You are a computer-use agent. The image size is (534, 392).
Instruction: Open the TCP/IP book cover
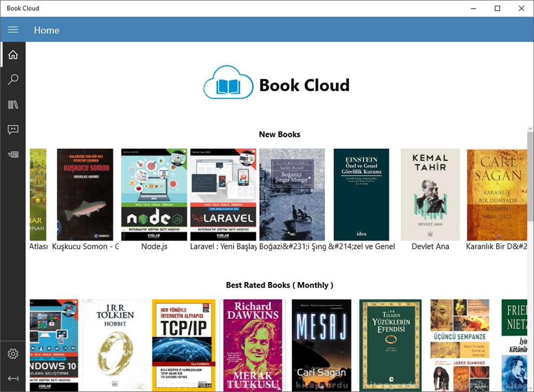184,346
